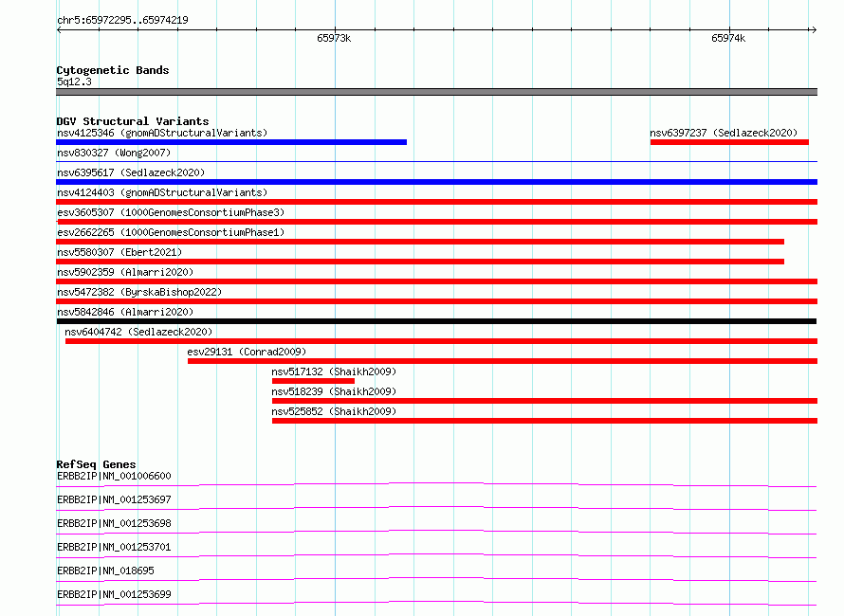844x616 pixels.
Task: Select the black bar under nsv5842846
Action: (x=436, y=321)
